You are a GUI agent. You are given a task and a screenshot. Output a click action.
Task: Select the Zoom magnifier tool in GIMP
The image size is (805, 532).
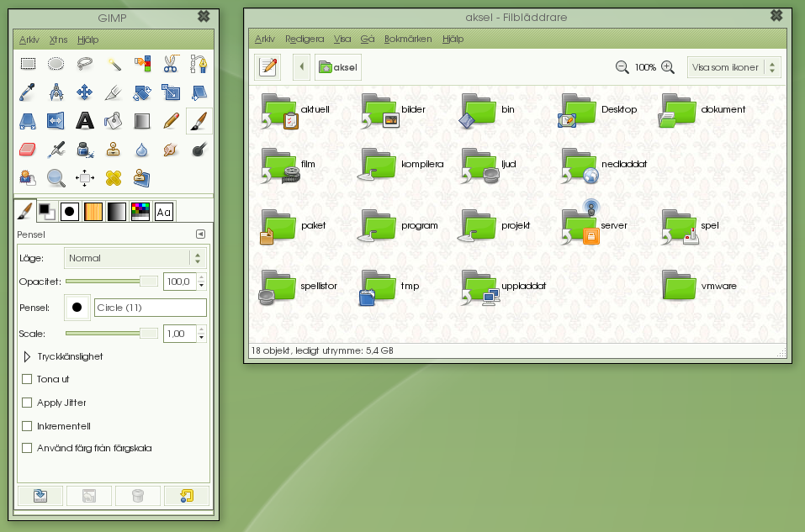(56, 178)
